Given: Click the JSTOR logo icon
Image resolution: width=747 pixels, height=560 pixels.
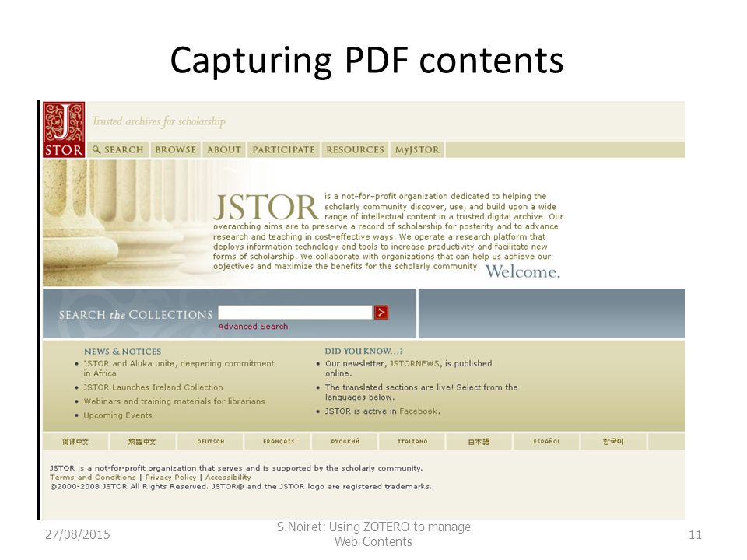Looking at the screenshot, I should click(64, 129).
